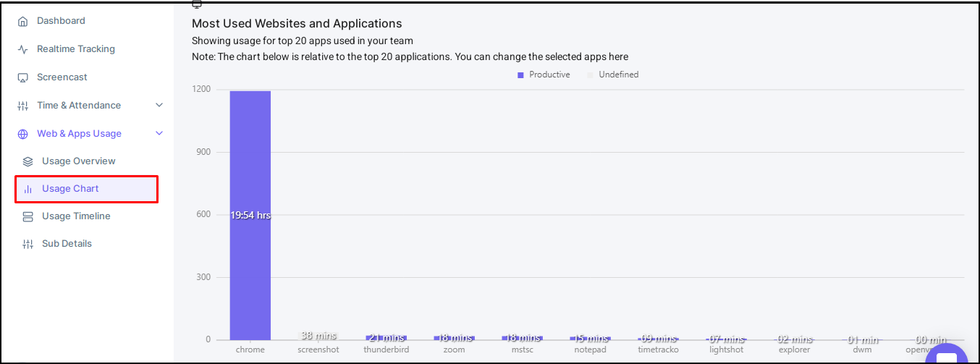Click the Sub Details sliders icon
980x364 pixels.
point(28,244)
